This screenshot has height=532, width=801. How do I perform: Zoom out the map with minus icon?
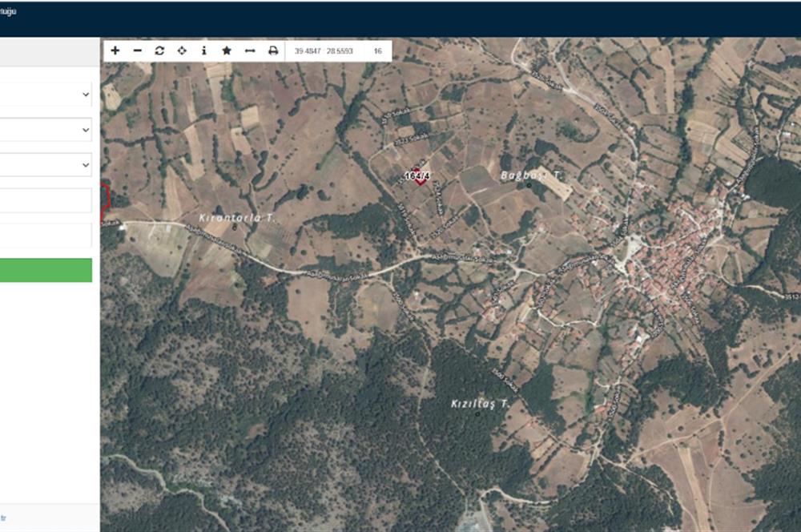pos(138,50)
